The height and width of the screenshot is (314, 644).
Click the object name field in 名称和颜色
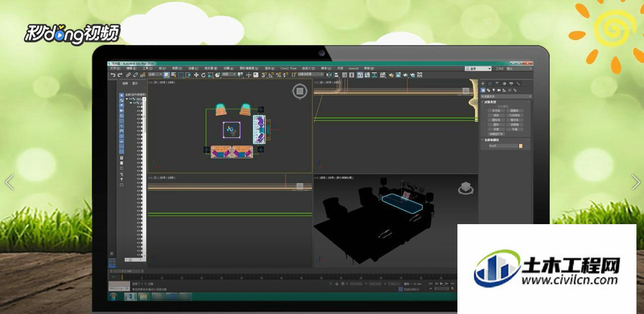coord(503,146)
